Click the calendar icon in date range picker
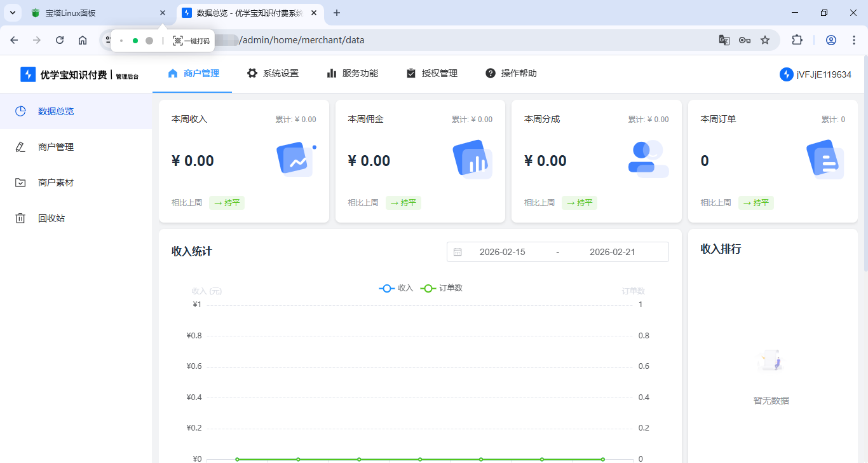Image resolution: width=868 pixels, height=463 pixels. [458, 252]
